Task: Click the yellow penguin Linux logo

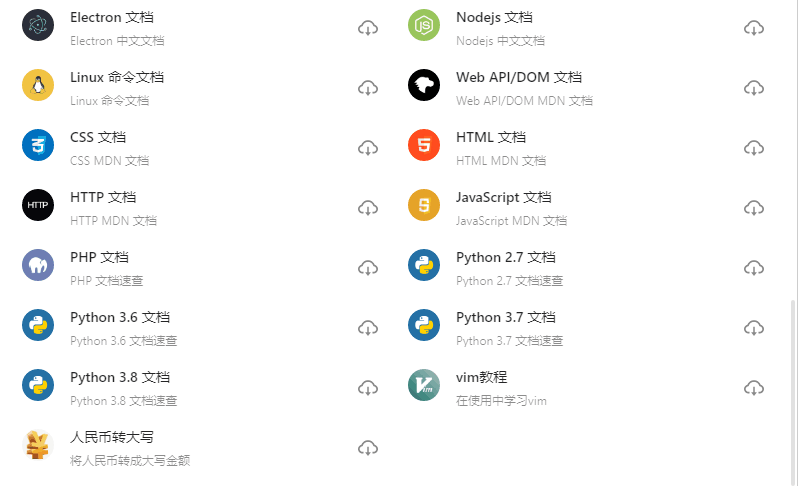Action: [x=38, y=85]
